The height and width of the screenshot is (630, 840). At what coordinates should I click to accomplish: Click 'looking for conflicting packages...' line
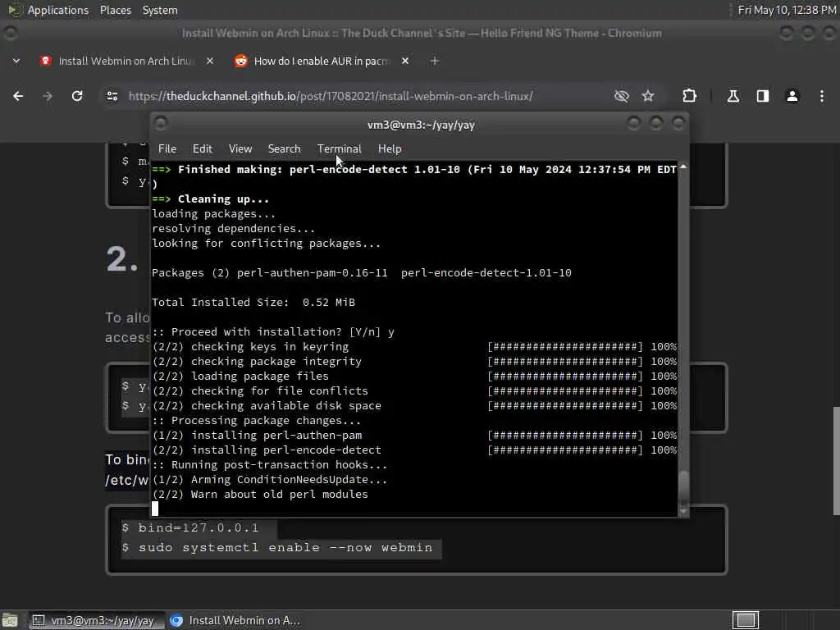(267, 244)
